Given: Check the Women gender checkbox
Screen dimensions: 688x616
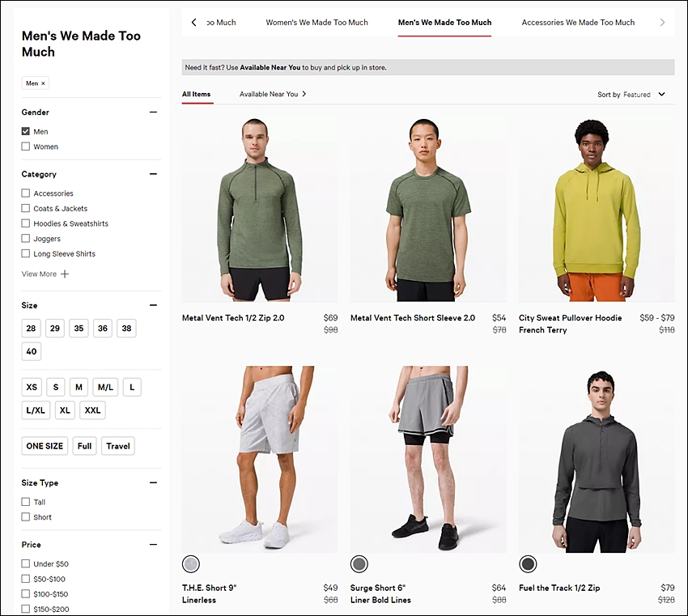Looking at the screenshot, I should click(26, 146).
